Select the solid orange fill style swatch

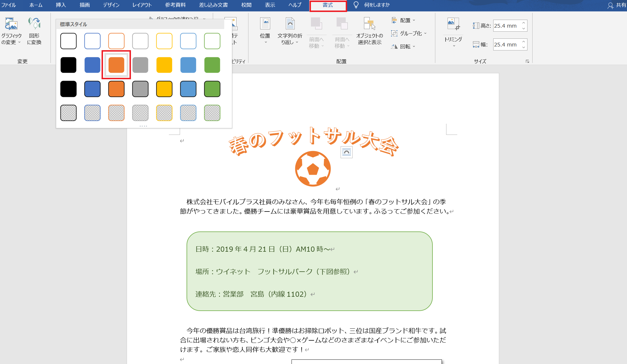point(116,65)
